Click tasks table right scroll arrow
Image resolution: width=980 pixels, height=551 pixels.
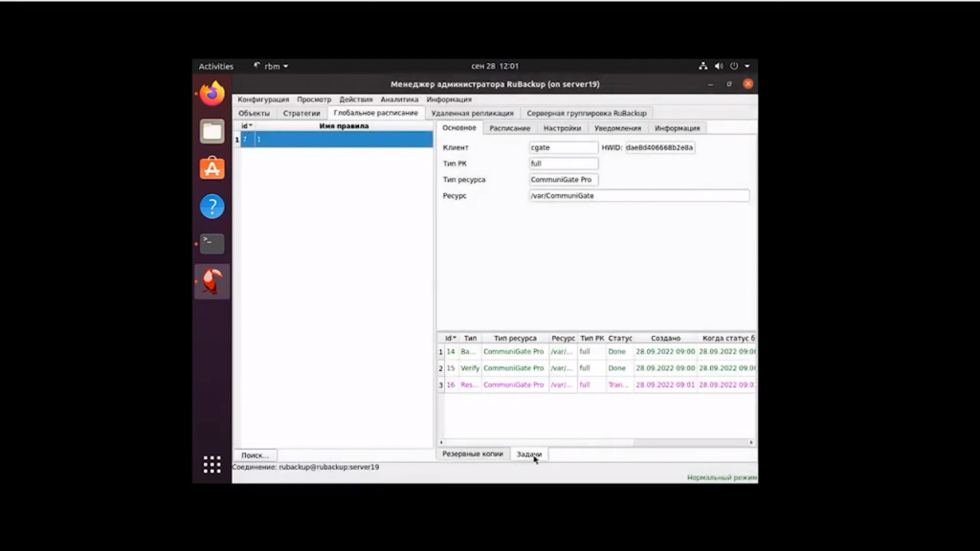751,442
